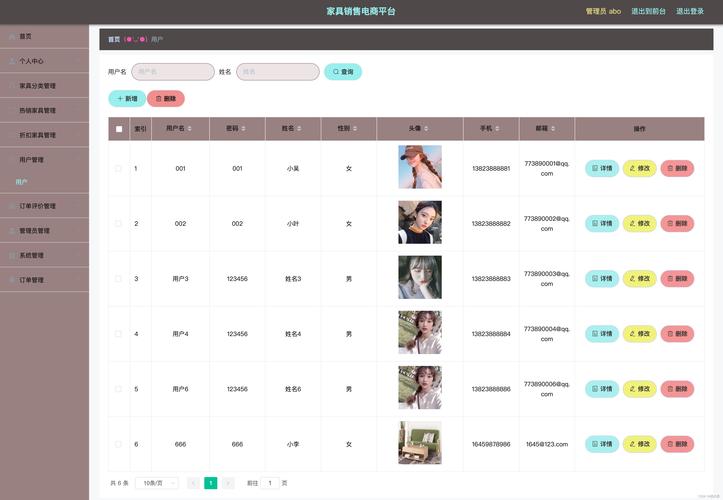The height and width of the screenshot is (500, 723).
Task: Click the red 删除 button above the table
Action: tap(166, 99)
